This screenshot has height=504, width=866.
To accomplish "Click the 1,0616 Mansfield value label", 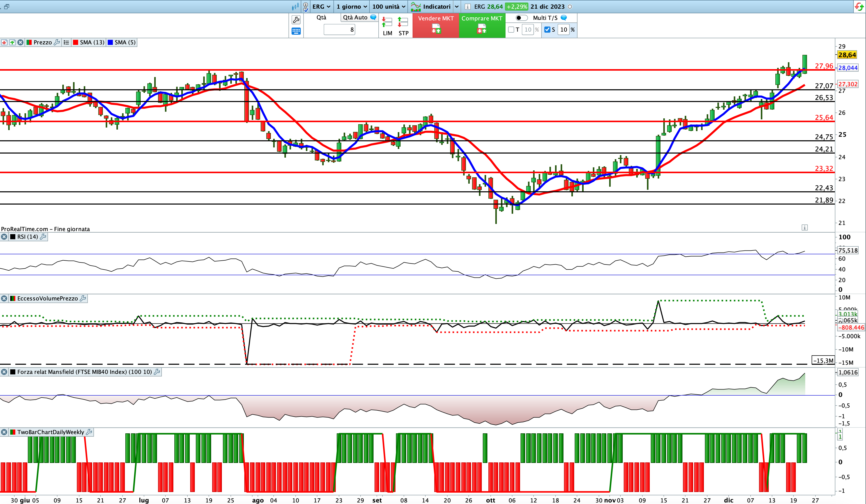I will [x=848, y=372].
